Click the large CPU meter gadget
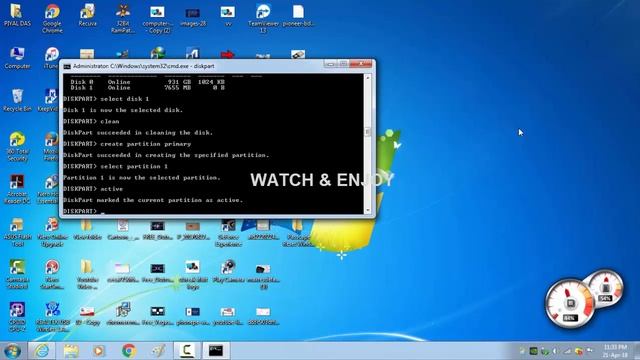The height and width of the screenshot is (360, 640). point(571,304)
